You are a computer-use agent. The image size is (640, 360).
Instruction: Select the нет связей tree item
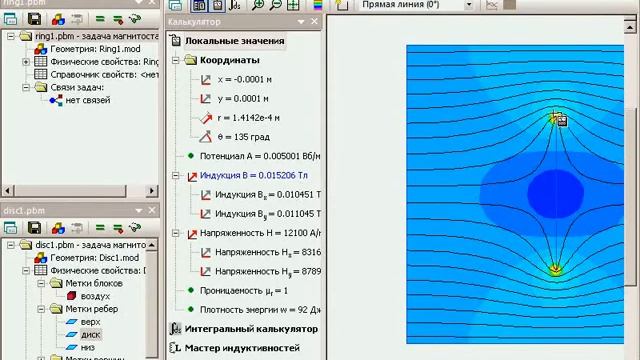[x=88, y=100]
